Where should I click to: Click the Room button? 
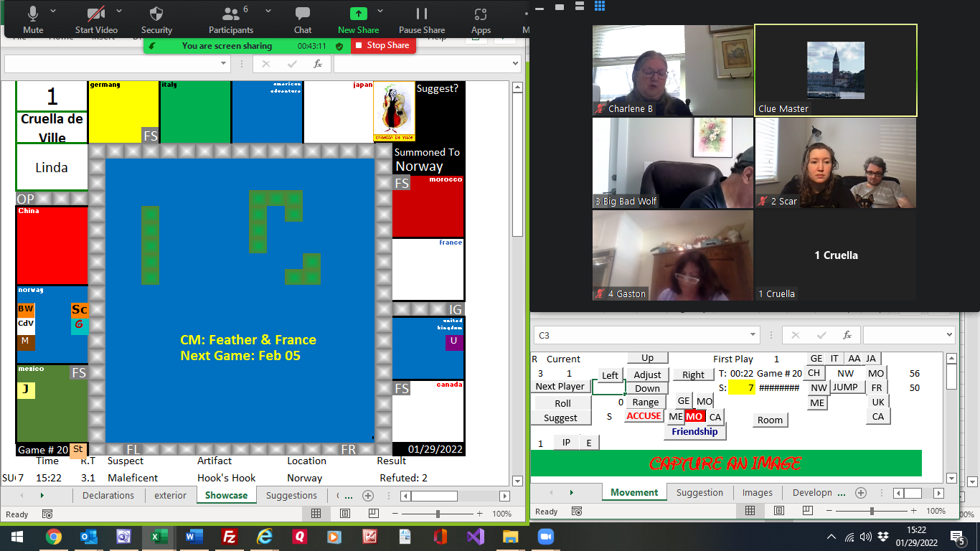[770, 420]
